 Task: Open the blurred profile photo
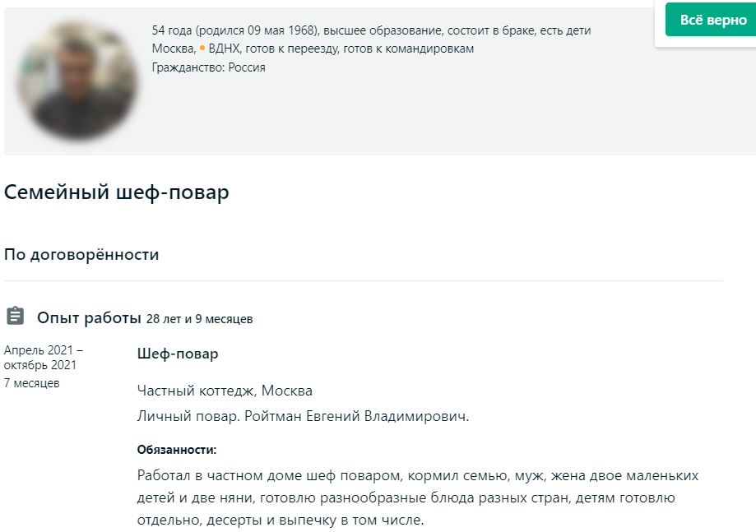78,80
